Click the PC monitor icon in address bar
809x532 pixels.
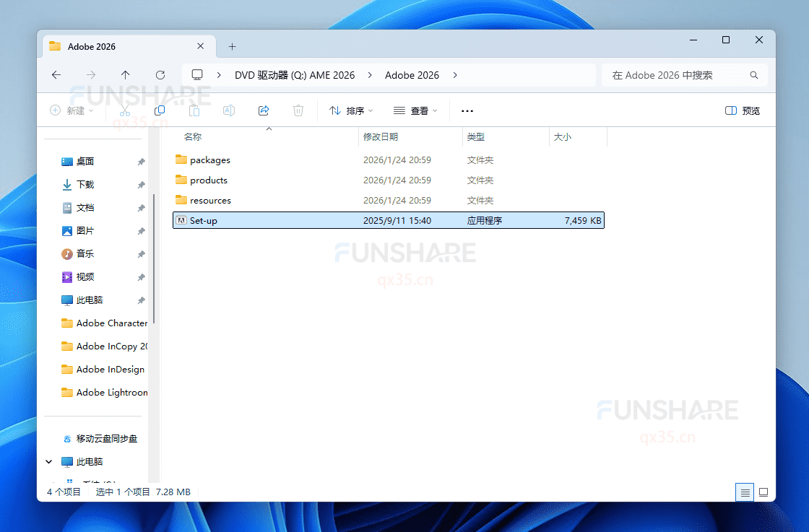point(197,75)
